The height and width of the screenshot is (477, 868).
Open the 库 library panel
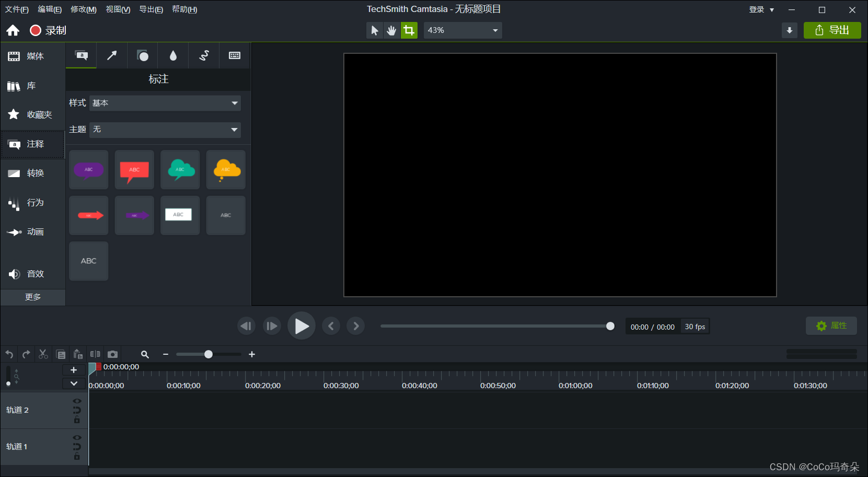32,86
